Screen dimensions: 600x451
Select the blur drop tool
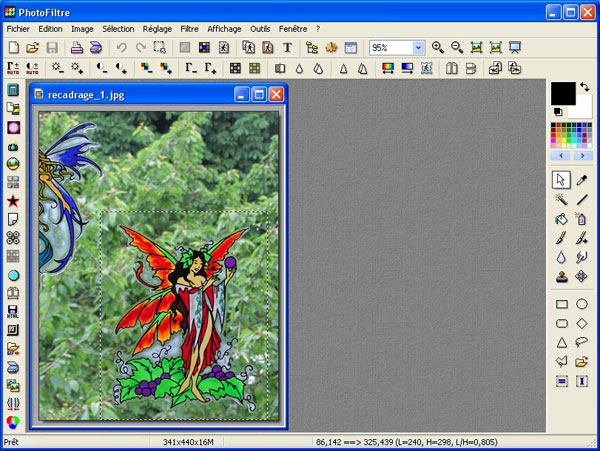pyautogui.click(x=561, y=257)
